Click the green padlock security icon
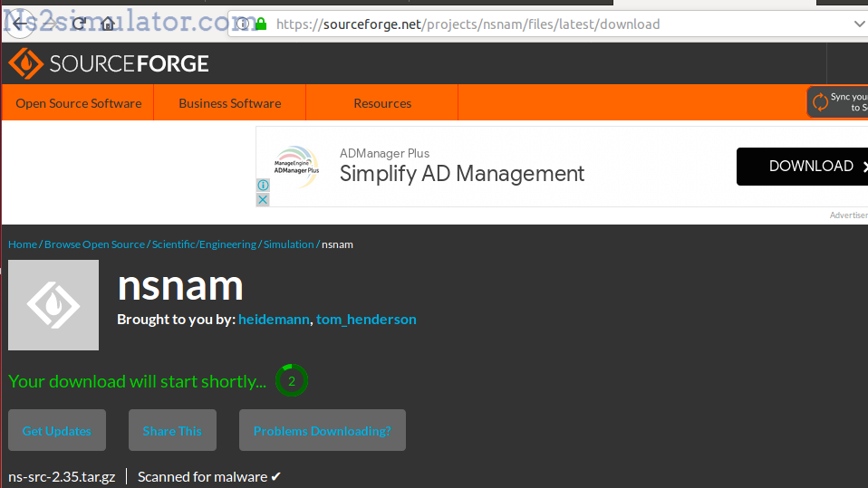 point(261,24)
